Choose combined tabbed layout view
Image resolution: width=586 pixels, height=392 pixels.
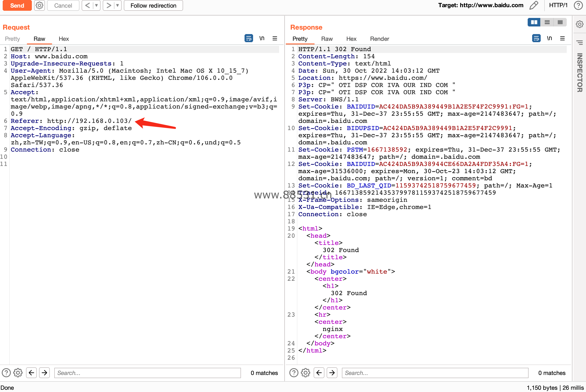tap(560, 22)
